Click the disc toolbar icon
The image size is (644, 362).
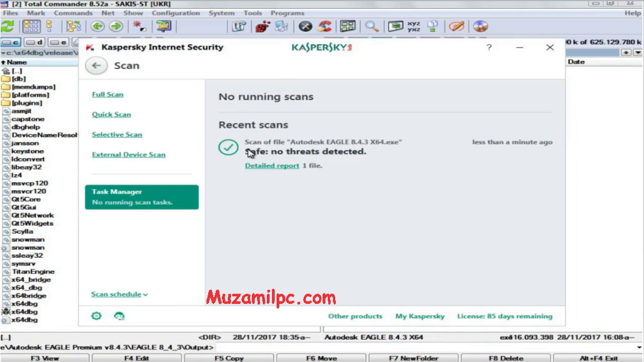480,26
